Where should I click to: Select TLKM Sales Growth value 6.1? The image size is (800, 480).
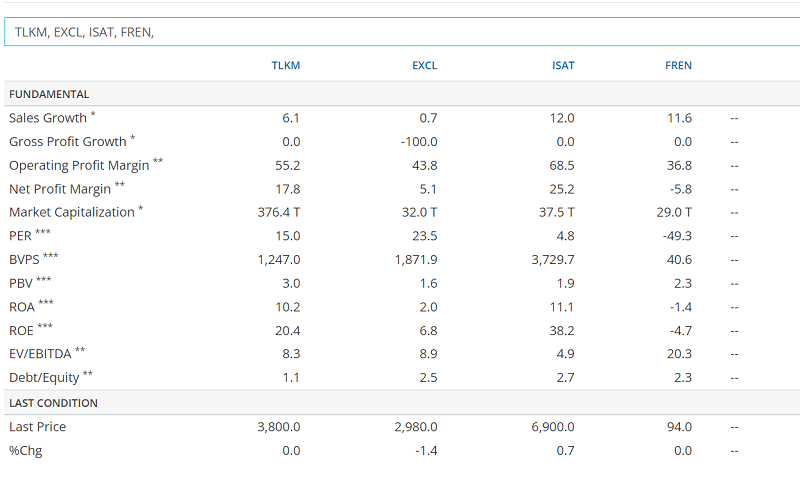(291, 118)
